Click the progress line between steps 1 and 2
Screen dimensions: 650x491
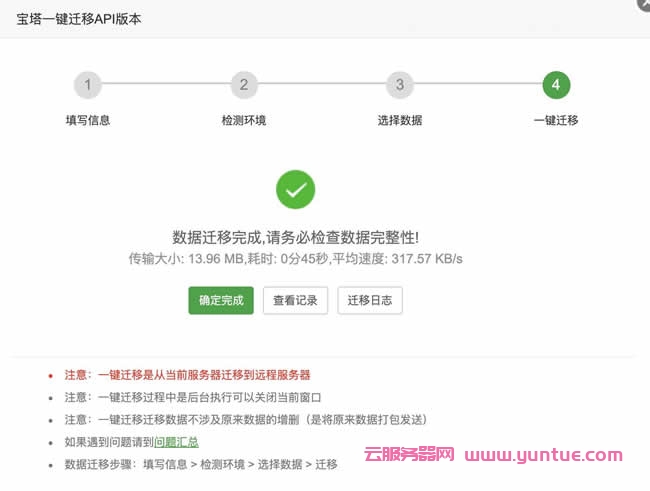[166, 85]
